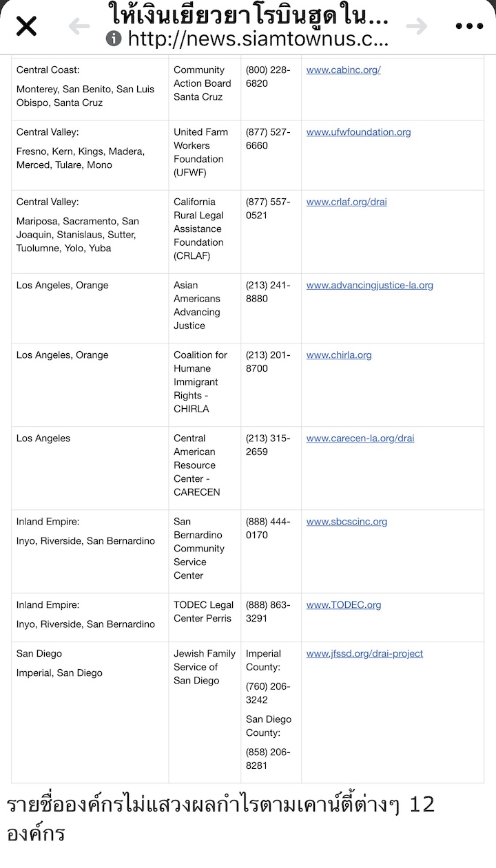This screenshot has height=868, width=496.
Task: Visit the www.crlaf.org/drai link
Action: click(x=347, y=202)
